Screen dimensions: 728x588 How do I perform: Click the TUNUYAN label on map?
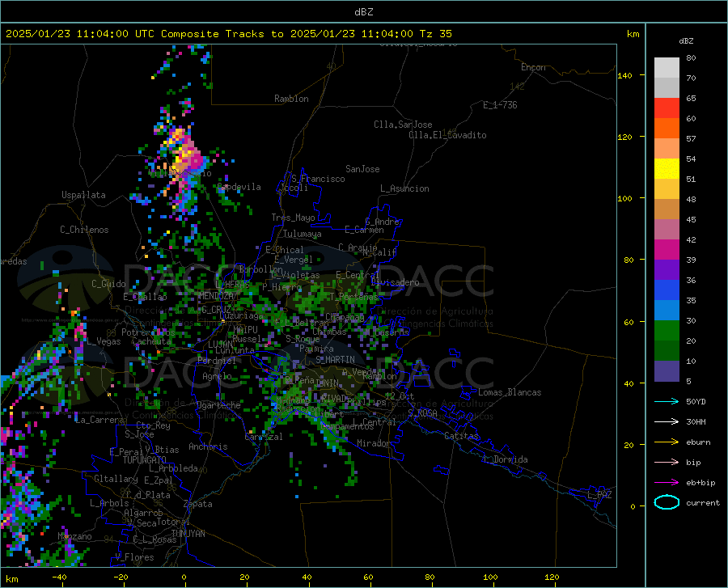coord(188,534)
